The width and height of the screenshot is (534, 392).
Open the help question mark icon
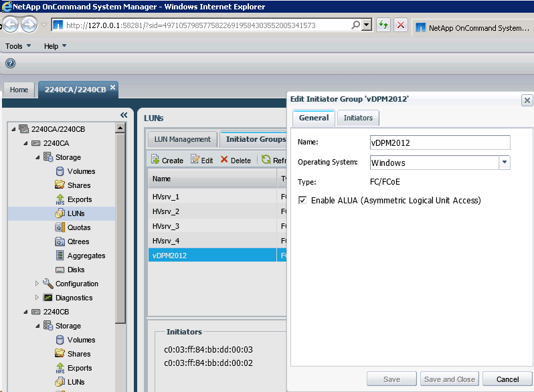pyautogui.click(x=10, y=63)
